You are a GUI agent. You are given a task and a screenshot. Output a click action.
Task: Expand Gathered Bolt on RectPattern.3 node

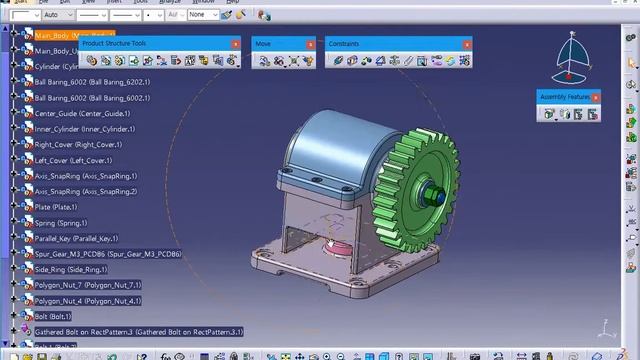click(x=13, y=330)
